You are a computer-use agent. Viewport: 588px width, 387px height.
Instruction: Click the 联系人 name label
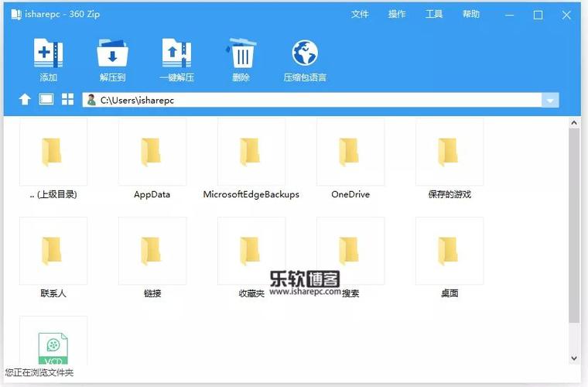[53, 293]
